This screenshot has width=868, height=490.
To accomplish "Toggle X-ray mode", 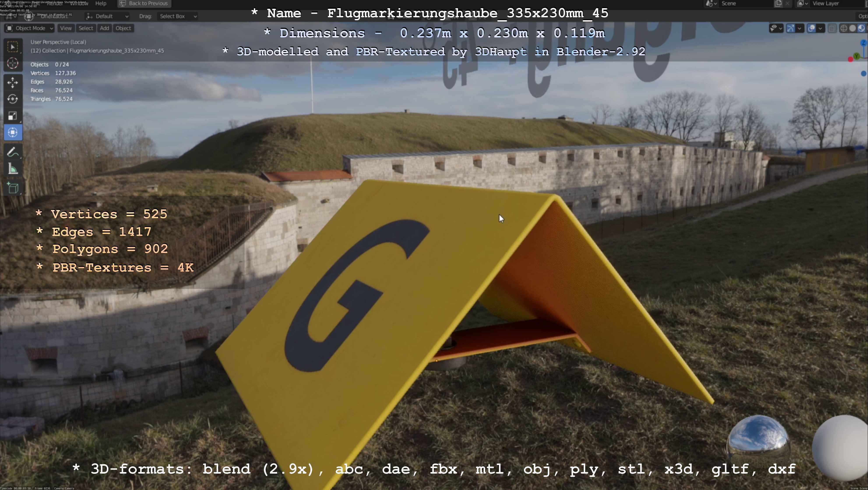I will tap(832, 28).
